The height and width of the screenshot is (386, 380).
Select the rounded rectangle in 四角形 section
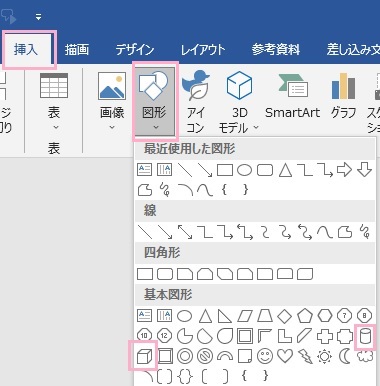(165, 274)
